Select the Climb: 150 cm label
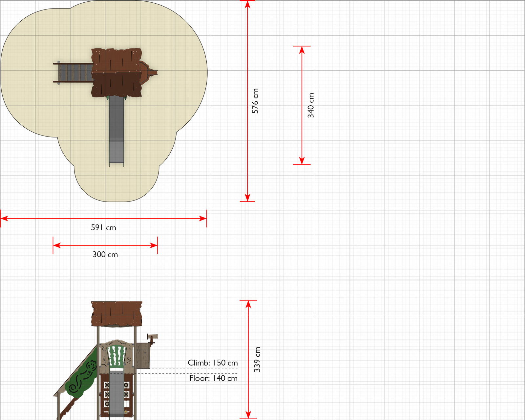 coord(213,363)
